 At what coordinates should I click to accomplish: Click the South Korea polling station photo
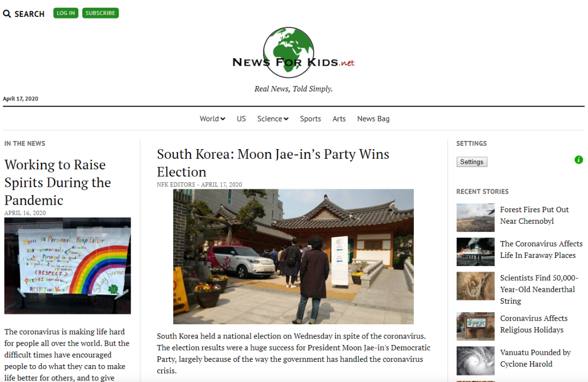[x=293, y=256]
